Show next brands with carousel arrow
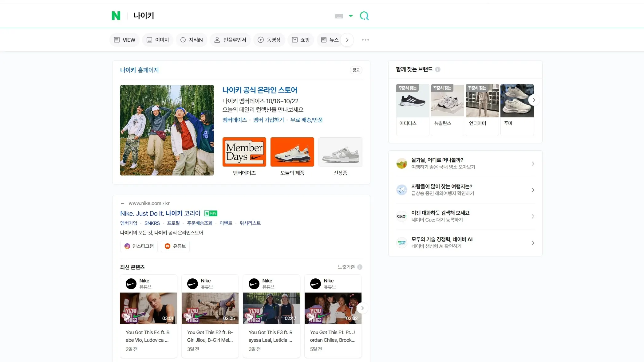The image size is (644, 362). tap(534, 100)
